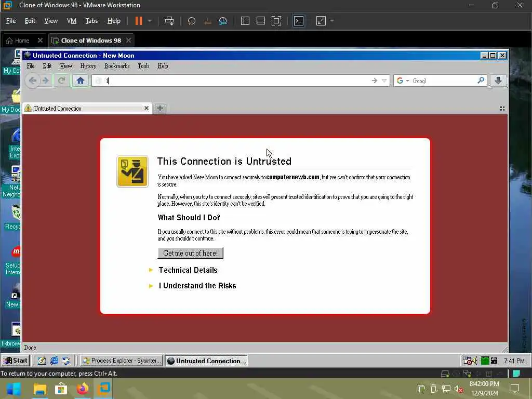Reload the page with the refresh icon
Screen dimensions: 532x399
tap(61, 81)
